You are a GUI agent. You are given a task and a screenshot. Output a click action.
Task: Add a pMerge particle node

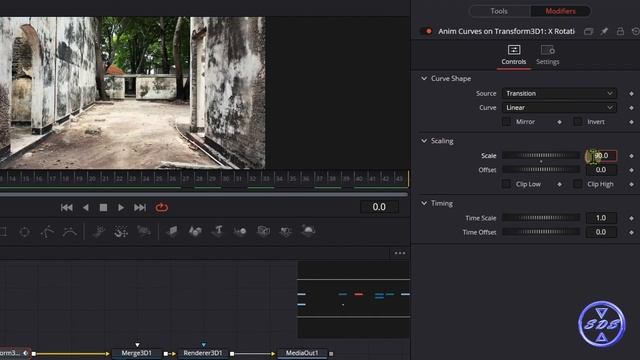121,231
